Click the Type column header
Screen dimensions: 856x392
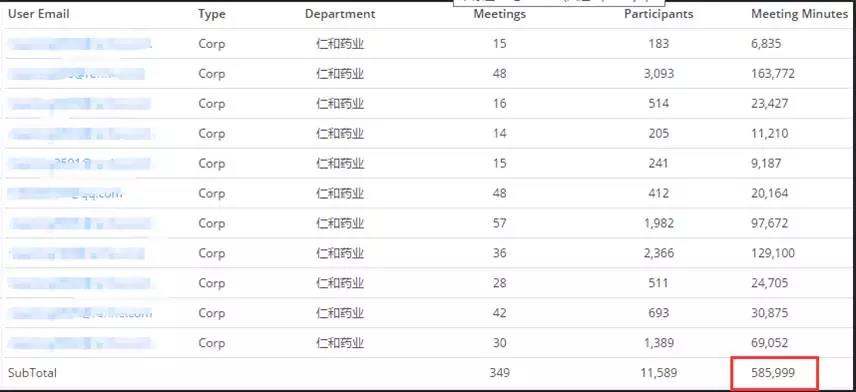pyautogui.click(x=212, y=14)
